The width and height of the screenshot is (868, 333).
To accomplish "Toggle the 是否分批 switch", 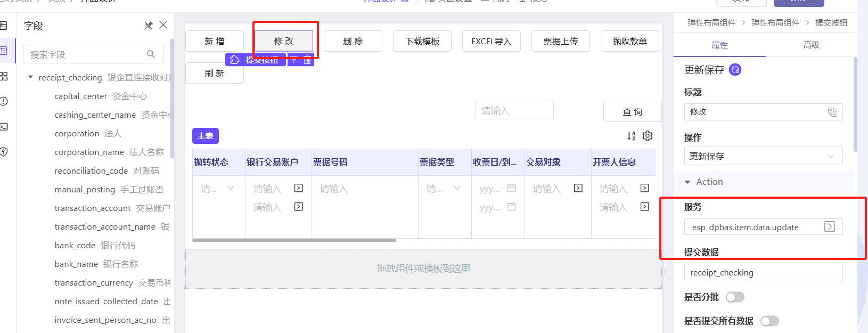I will point(735,297).
